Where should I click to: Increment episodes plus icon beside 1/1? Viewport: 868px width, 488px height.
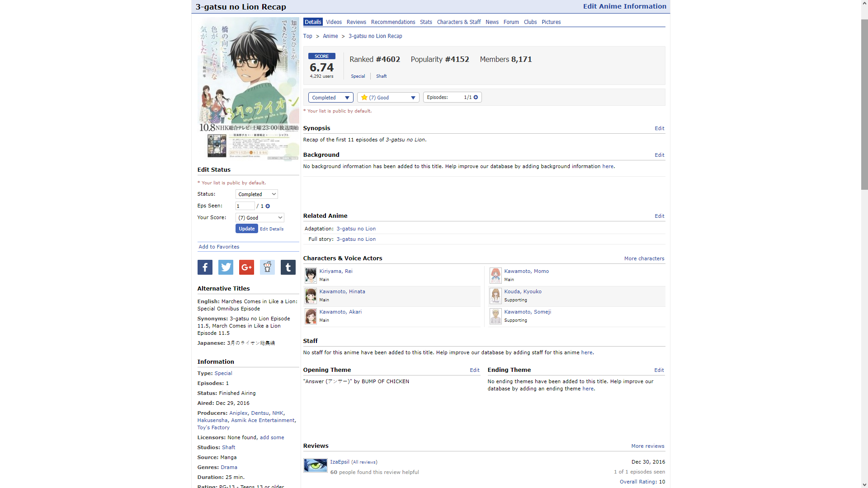(476, 97)
